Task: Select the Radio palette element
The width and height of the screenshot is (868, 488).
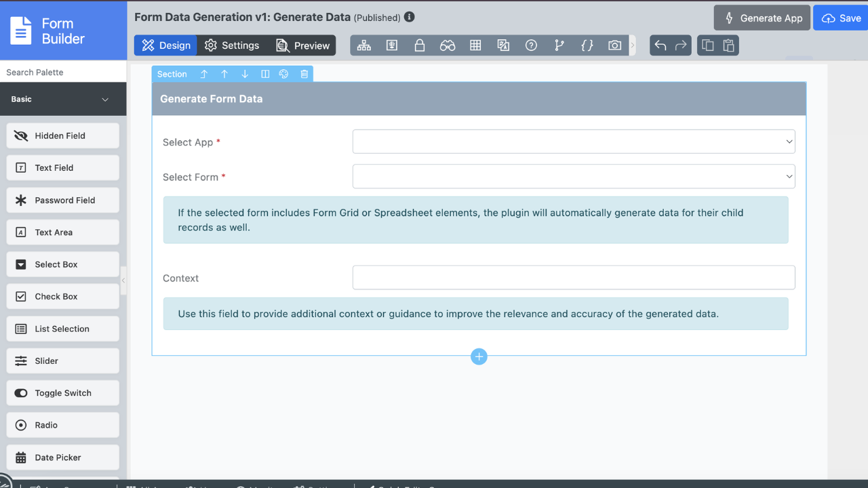Action: click(63, 425)
